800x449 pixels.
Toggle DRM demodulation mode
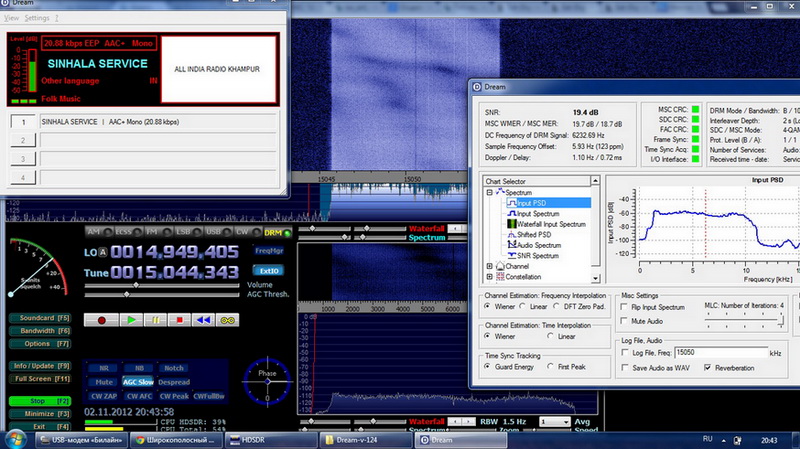(277, 233)
